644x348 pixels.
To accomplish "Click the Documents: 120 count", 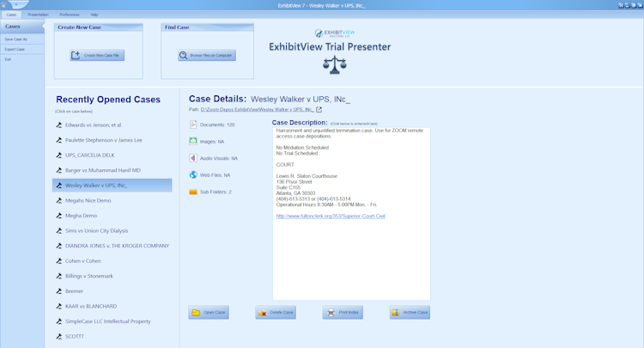I will 217,125.
